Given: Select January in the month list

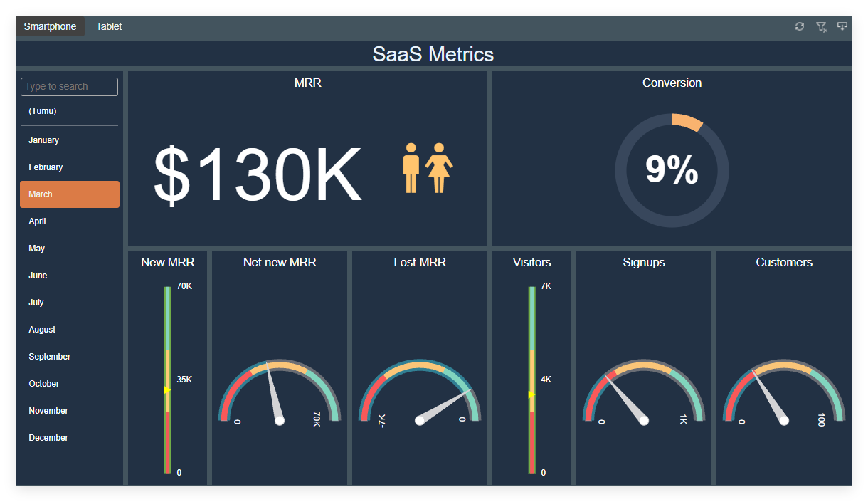Looking at the screenshot, I should [44, 140].
